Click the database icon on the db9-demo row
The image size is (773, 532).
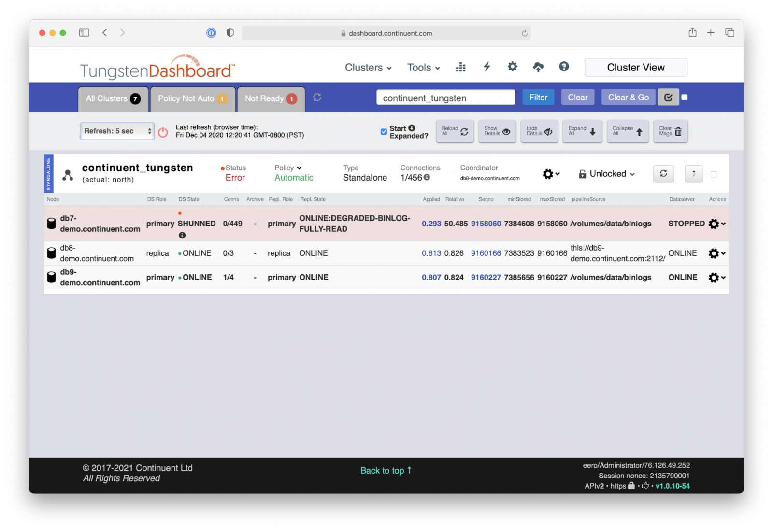[51, 277]
